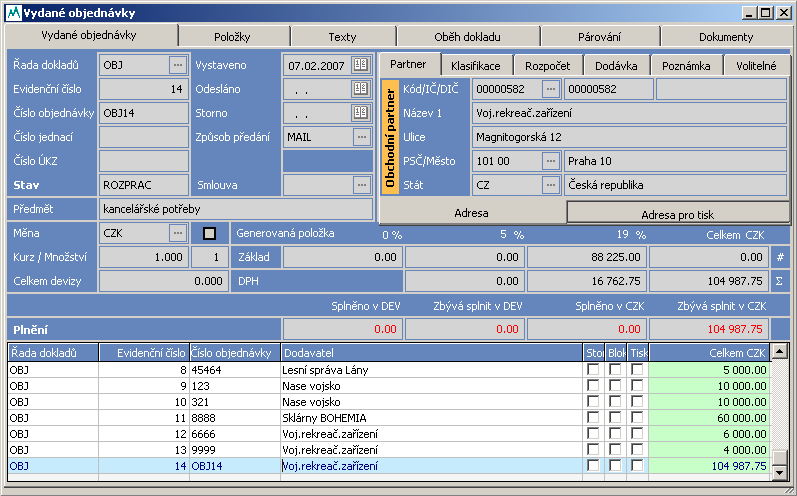Open the Klasifikace partner tab
Viewport: 797px width, 496px height.
click(475, 65)
